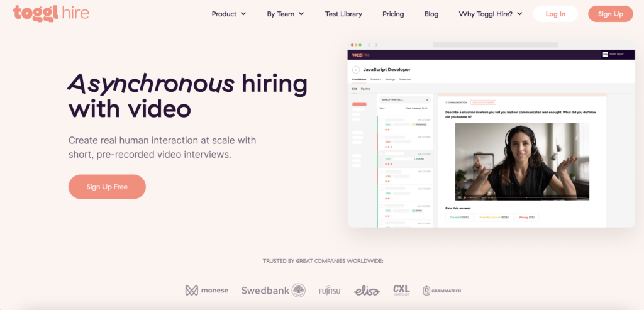Click the Trusted by great companies worldwide text

(x=323, y=261)
